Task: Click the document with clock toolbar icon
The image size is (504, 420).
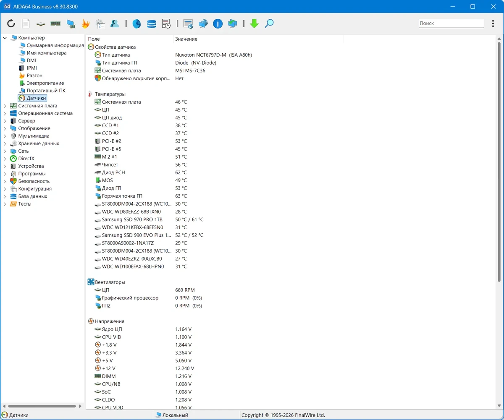Action: pyautogui.click(x=166, y=24)
